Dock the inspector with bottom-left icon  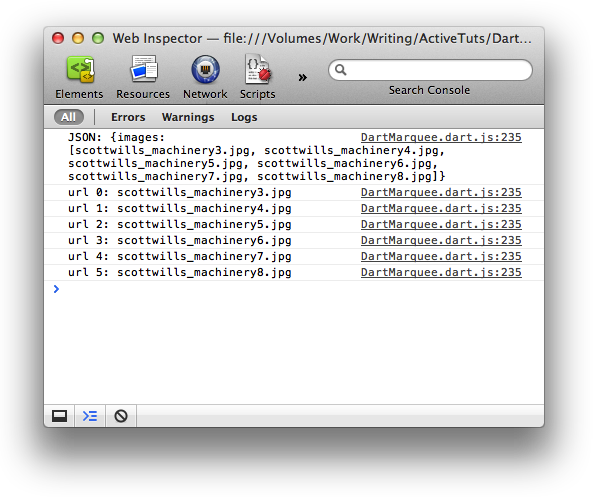(59, 416)
